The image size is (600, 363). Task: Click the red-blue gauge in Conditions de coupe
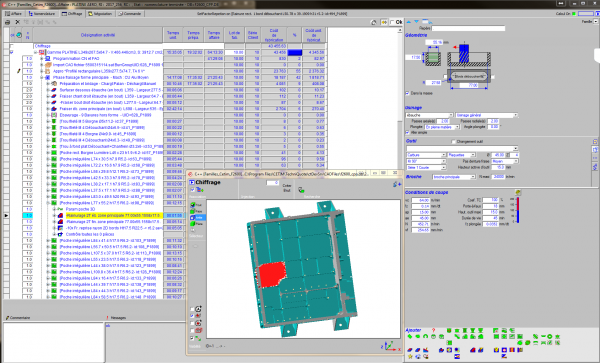click(x=517, y=210)
